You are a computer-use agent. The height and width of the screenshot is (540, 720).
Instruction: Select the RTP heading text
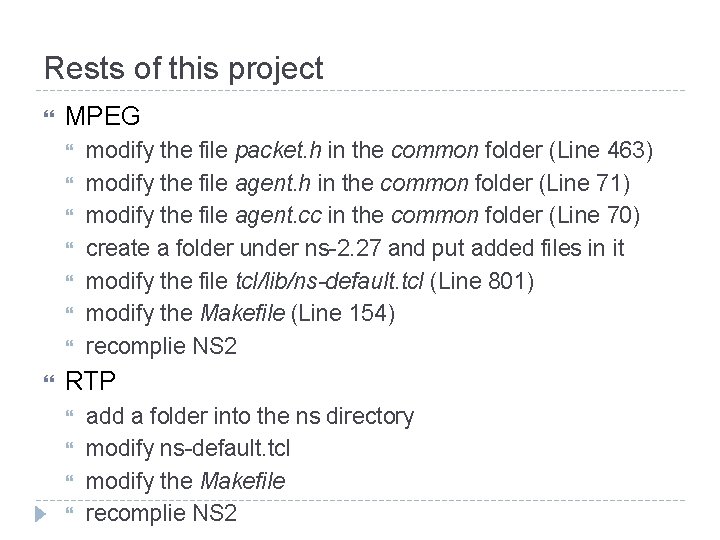[x=90, y=381]
